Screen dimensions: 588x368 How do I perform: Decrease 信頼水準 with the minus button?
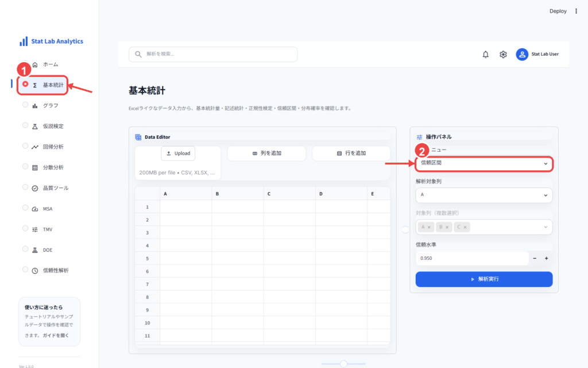tap(535, 258)
